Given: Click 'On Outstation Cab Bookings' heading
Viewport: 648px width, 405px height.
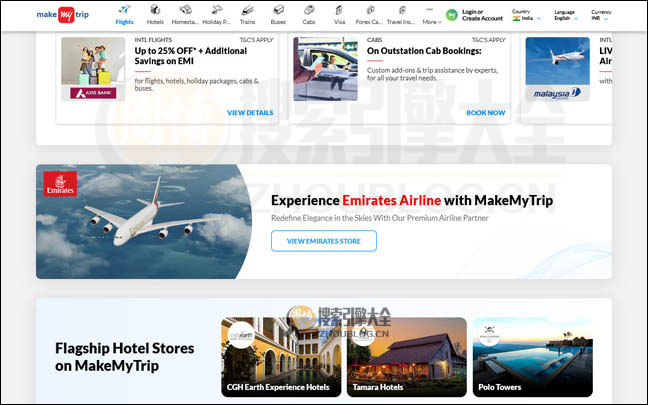Looking at the screenshot, I should 424,51.
